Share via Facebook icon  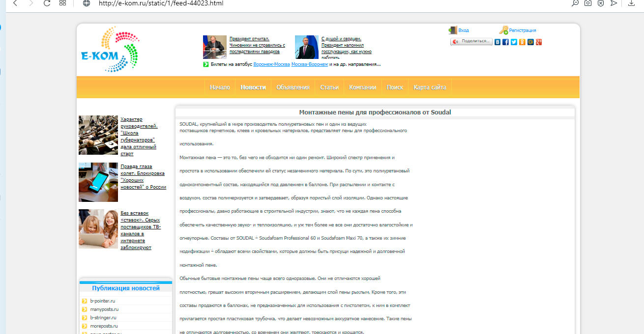[505, 42]
